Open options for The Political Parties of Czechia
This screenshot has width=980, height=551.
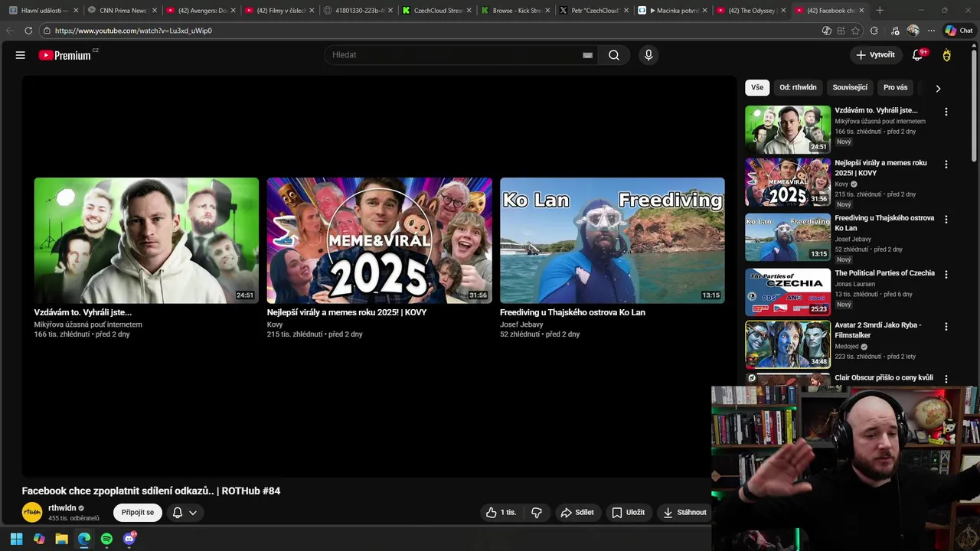[946, 275]
